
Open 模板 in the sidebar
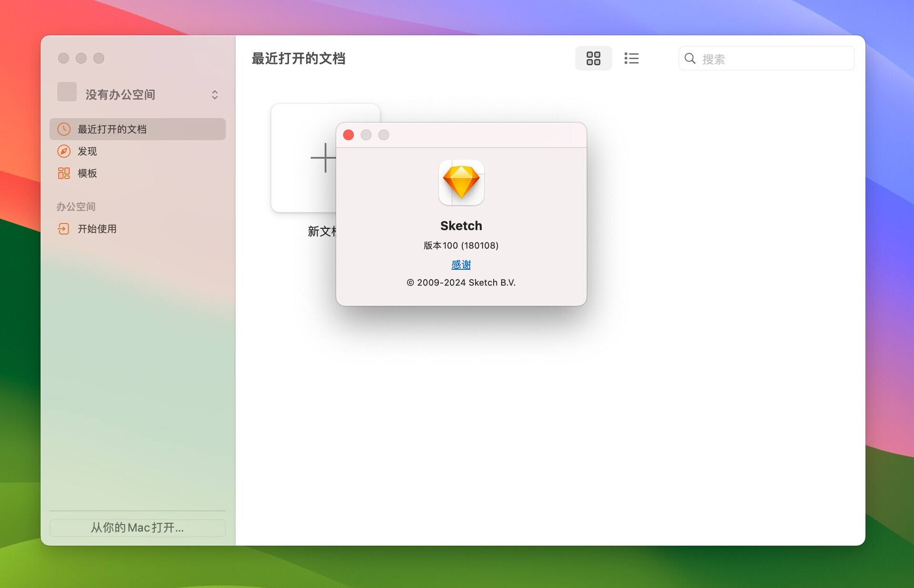[138, 173]
